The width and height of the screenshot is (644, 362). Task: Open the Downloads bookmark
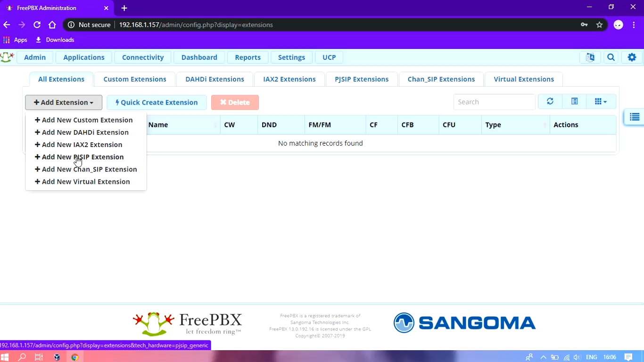click(x=55, y=40)
